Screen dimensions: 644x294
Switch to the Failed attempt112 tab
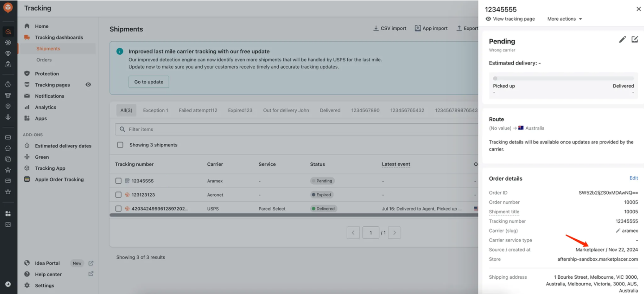pos(198,110)
